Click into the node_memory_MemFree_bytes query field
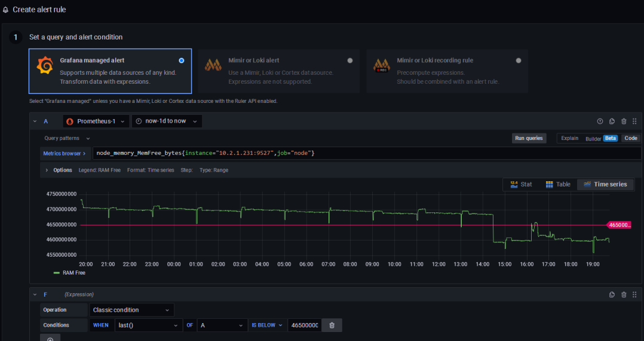The width and height of the screenshot is (644, 341). coord(367,153)
